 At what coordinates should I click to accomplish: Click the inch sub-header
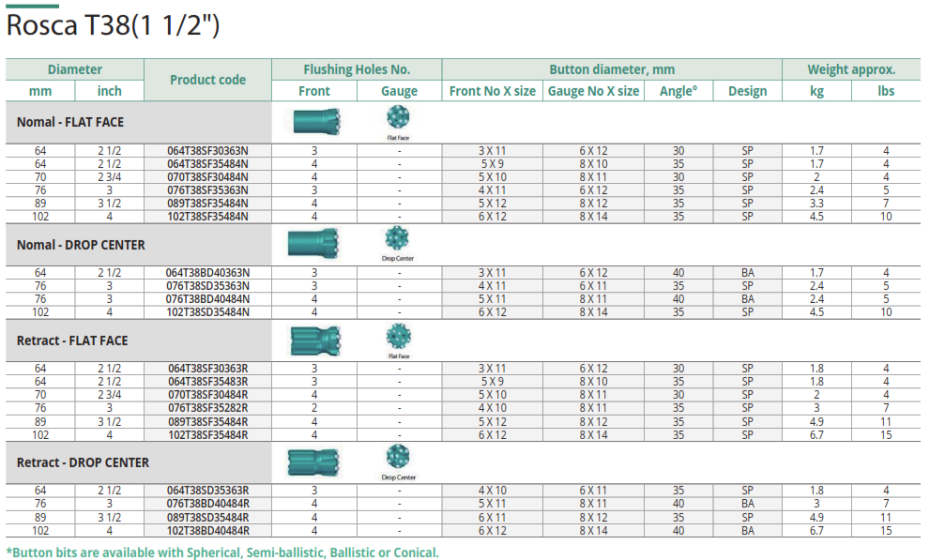(x=109, y=91)
